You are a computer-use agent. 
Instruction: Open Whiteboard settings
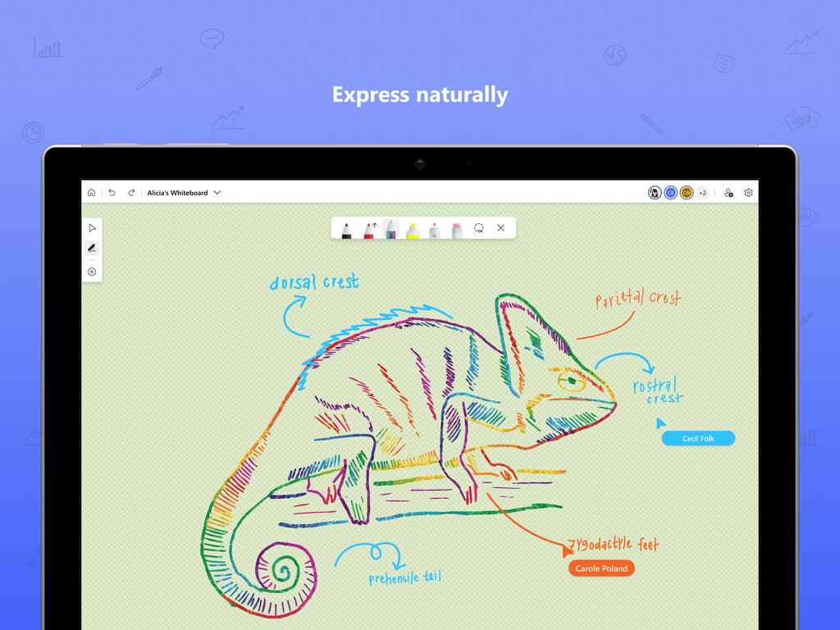(748, 192)
